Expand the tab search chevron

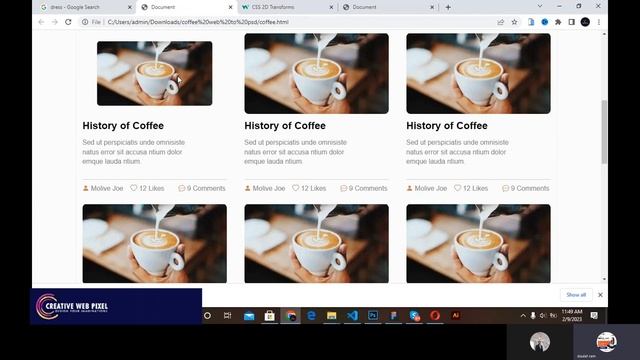pyautogui.click(x=540, y=6)
